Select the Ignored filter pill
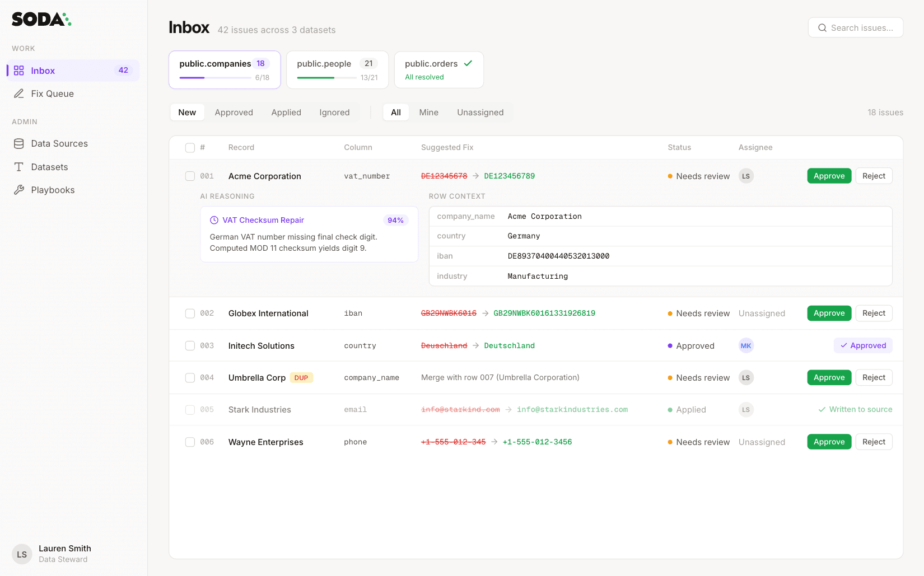Image resolution: width=924 pixels, height=576 pixels. [334, 112]
